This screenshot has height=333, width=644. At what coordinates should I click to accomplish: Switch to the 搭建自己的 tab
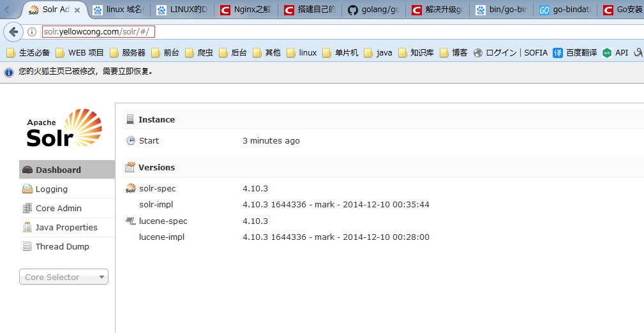click(310, 10)
